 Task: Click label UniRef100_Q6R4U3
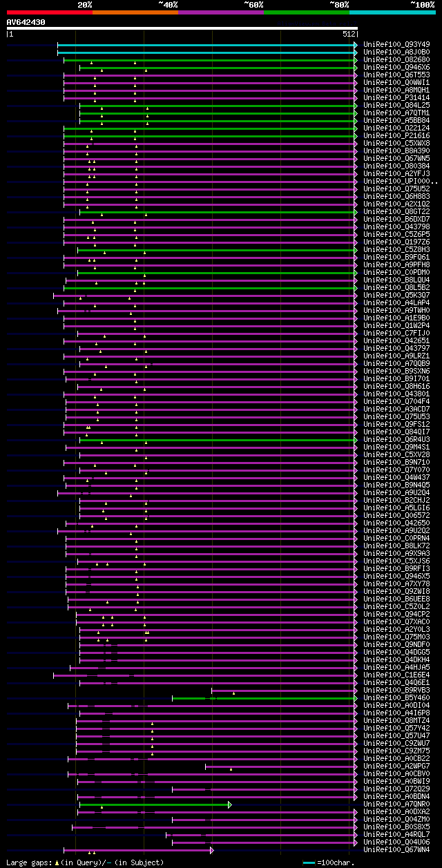pos(396,440)
